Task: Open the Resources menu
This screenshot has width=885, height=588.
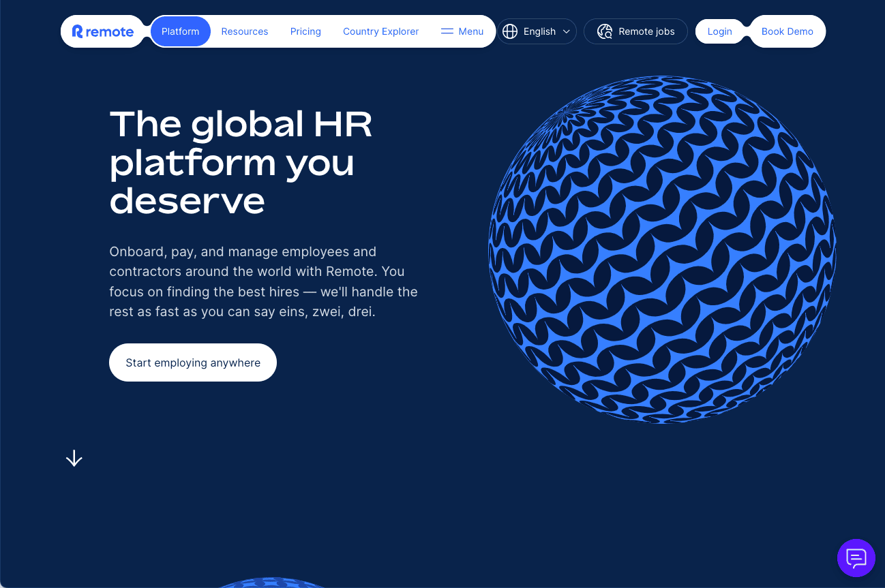Action: [x=245, y=31]
